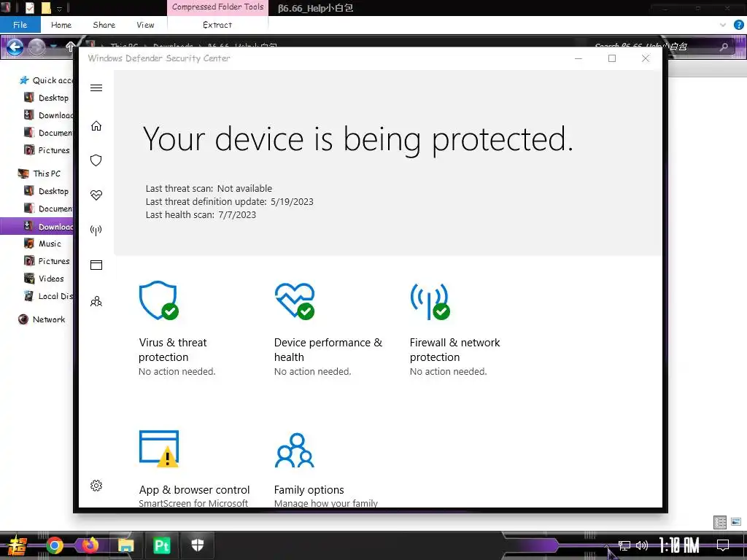This screenshot has width=747, height=560.
Task: Open the notification action center icon
Action: pos(723,545)
